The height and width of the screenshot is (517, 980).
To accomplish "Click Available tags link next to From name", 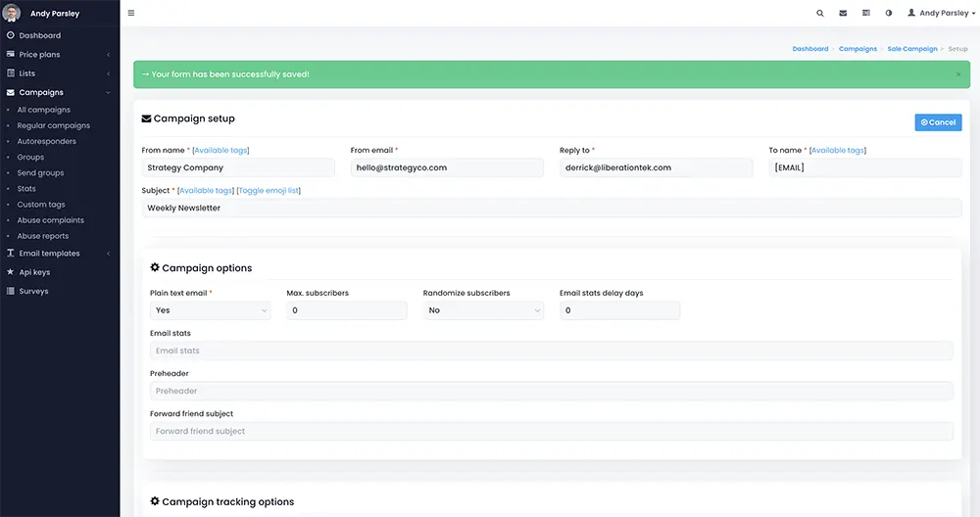I will click(x=220, y=151).
